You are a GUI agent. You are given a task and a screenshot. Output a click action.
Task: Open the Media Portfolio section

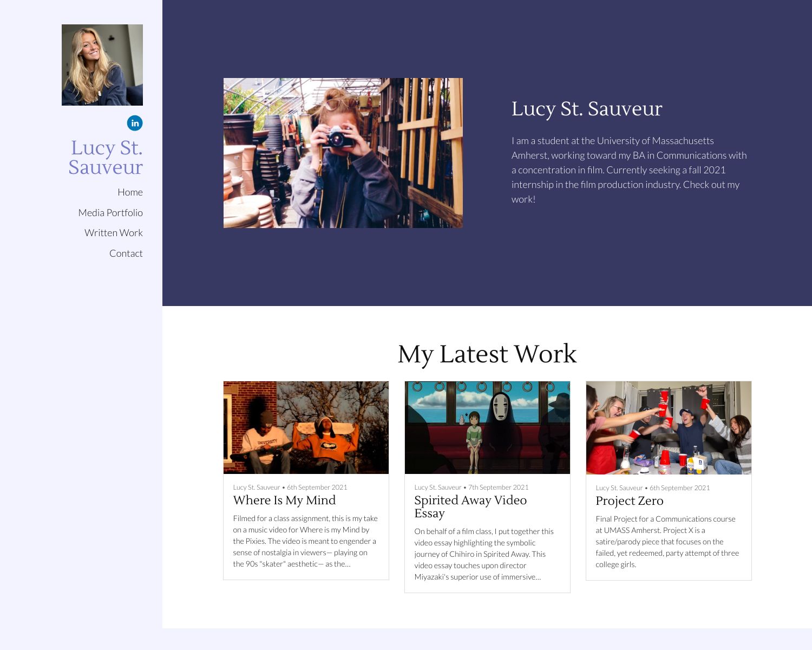click(110, 212)
